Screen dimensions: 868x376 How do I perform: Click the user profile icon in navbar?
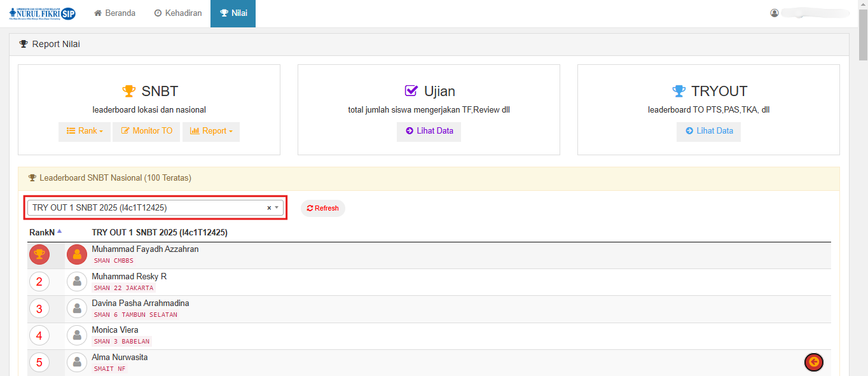(774, 13)
